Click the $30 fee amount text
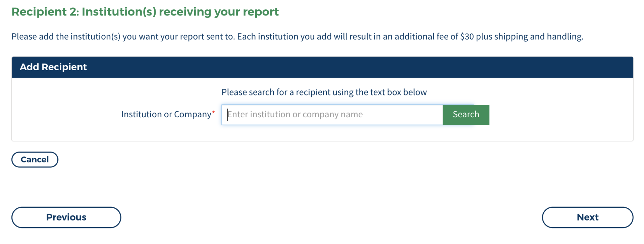The image size is (644, 244). [x=467, y=36]
